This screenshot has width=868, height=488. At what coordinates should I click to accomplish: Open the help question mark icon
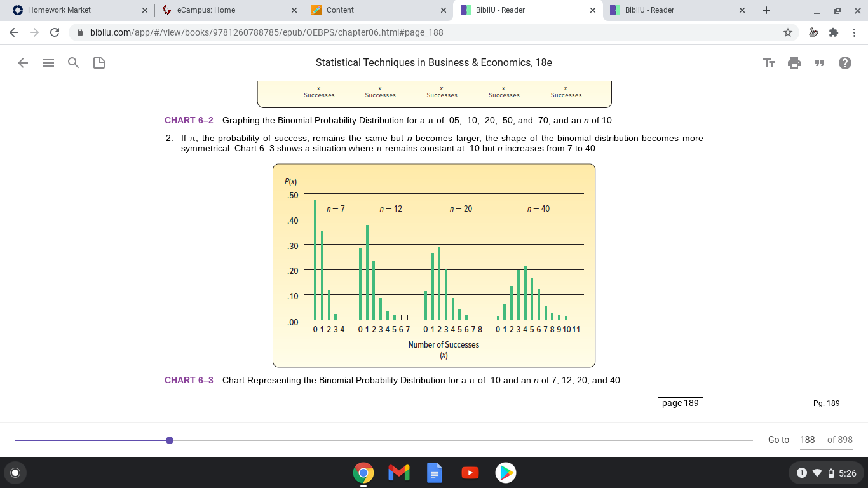(845, 63)
